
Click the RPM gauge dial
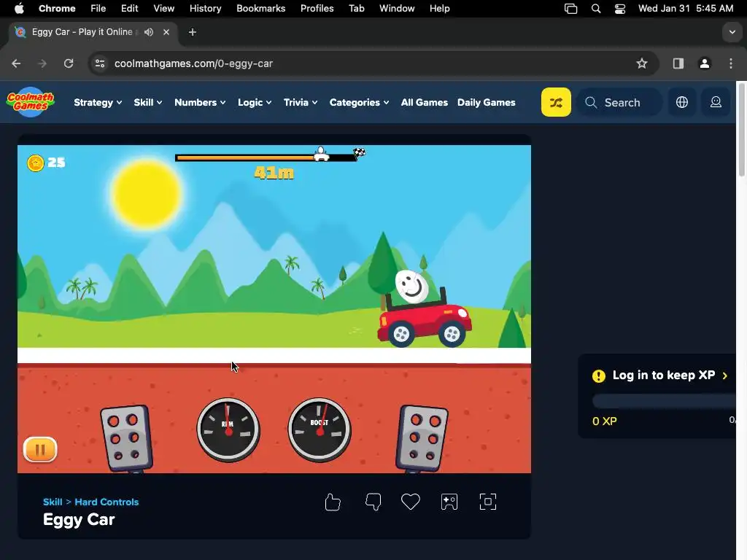click(228, 430)
